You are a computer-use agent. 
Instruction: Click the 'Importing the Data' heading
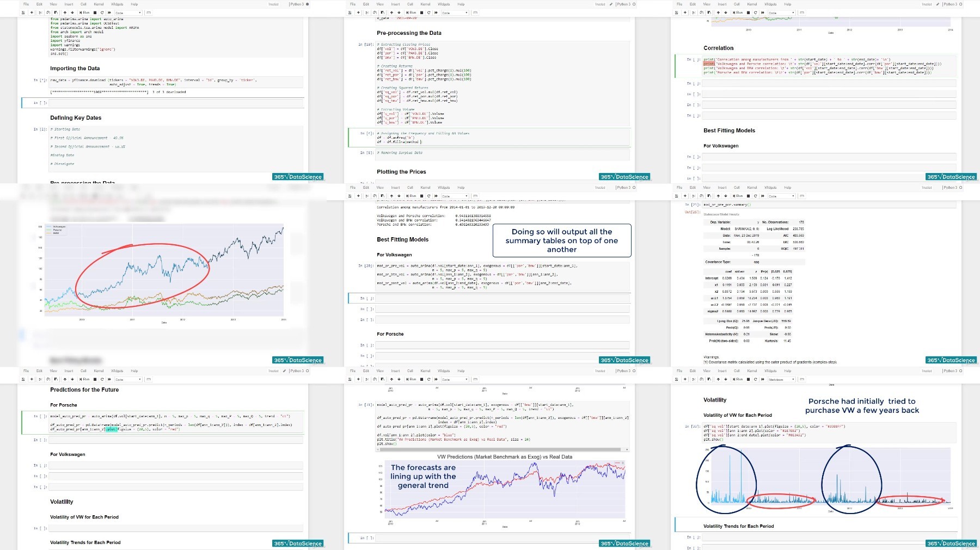[x=75, y=69]
